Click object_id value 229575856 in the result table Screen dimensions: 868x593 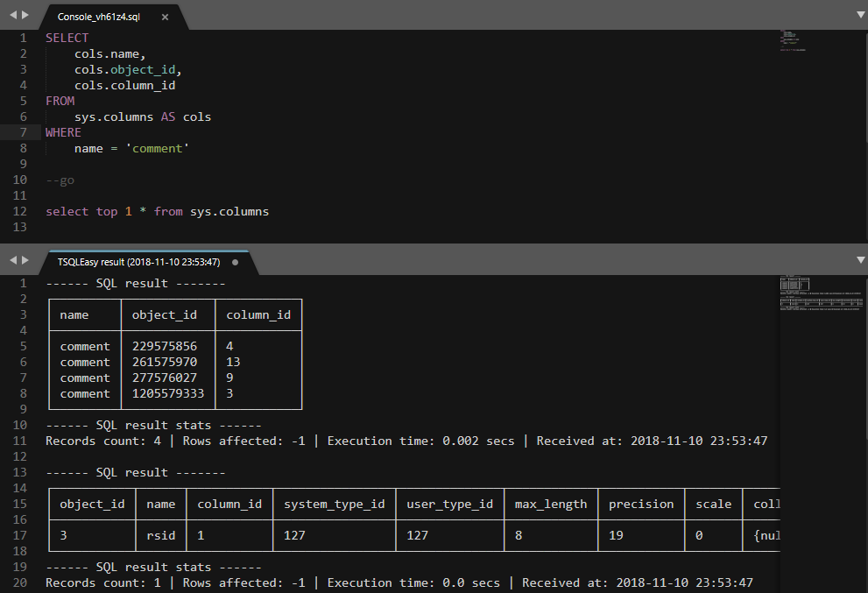coord(163,346)
